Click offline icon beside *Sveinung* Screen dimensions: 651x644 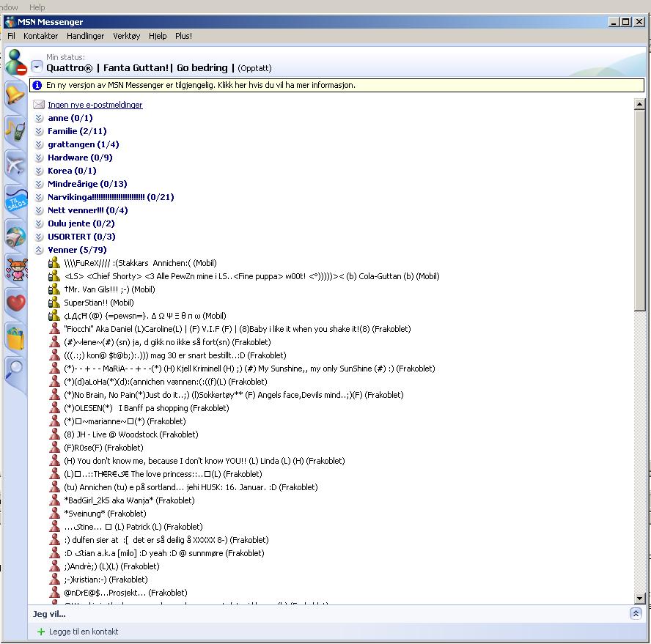click(54, 513)
